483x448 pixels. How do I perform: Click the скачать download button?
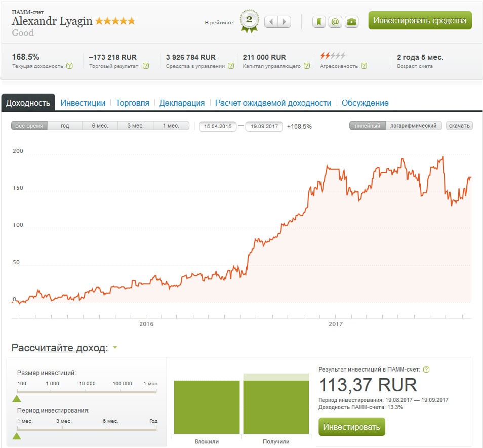(x=459, y=126)
